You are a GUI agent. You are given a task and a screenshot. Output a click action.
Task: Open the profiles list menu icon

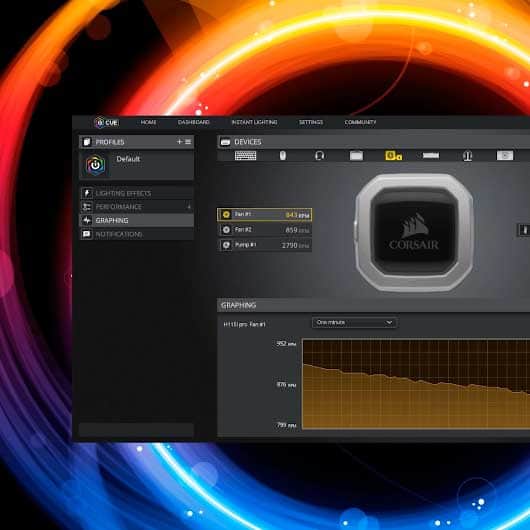[188, 142]
